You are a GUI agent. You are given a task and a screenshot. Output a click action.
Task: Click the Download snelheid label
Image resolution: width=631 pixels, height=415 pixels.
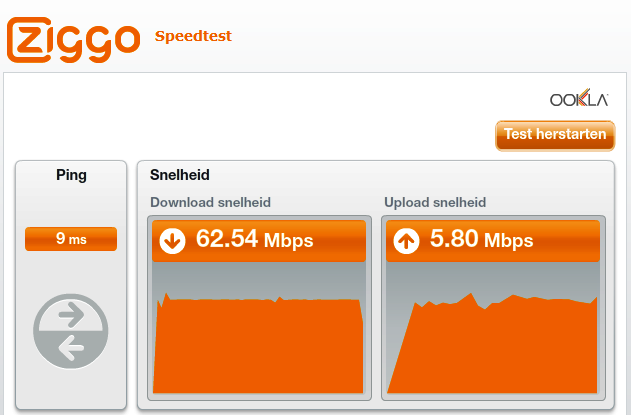[x=210, y=202]
